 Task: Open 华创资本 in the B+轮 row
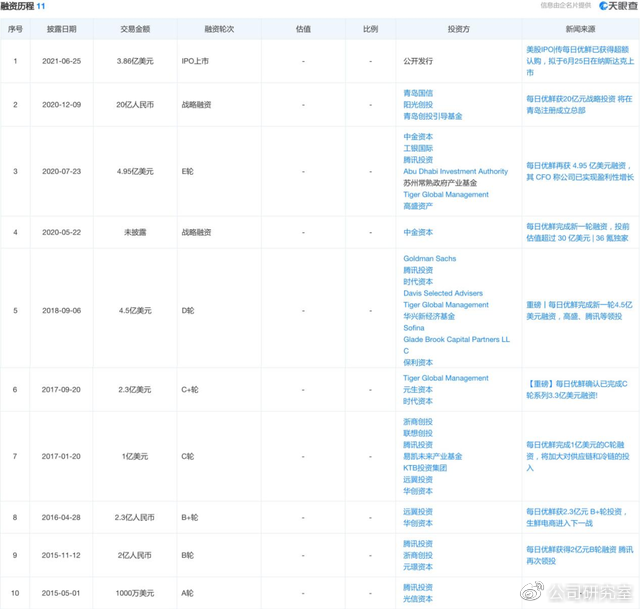coord(418,523)
